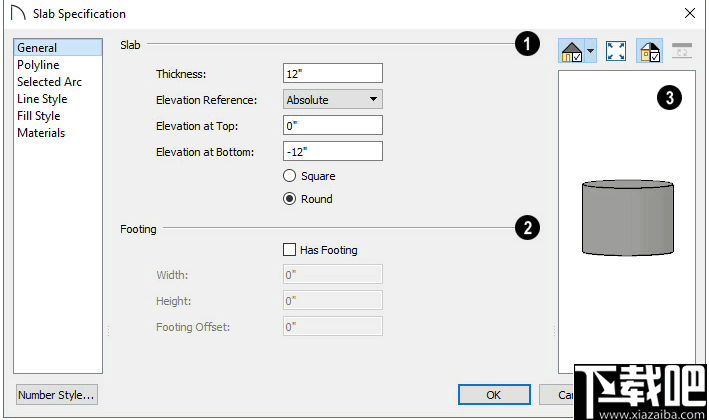Click the Thickness input field
This screenshot has width=709, height=420.
click(333, 73)
